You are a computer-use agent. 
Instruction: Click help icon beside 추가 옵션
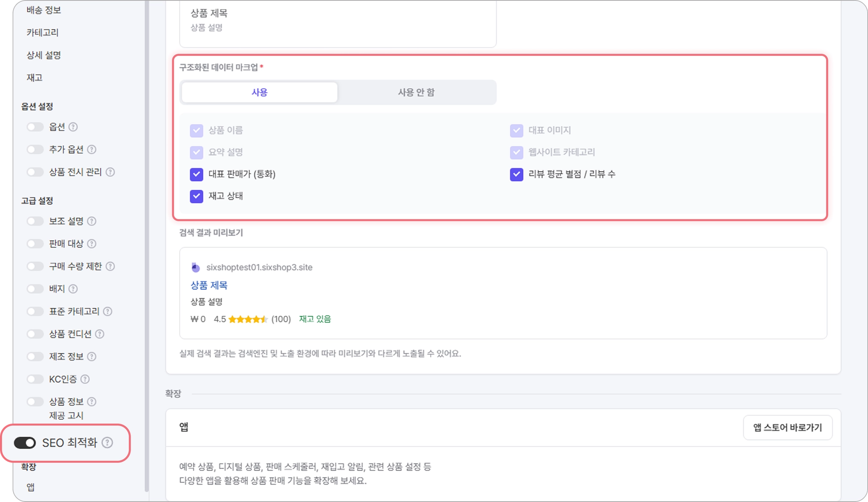tap(92, 149)
